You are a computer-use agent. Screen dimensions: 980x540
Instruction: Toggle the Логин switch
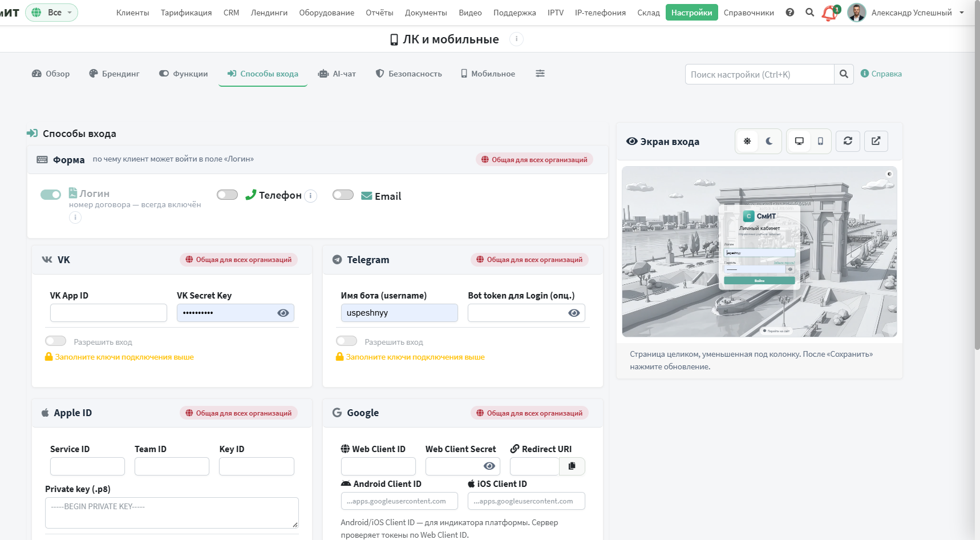pyautogui.click(x=51, y=195)
